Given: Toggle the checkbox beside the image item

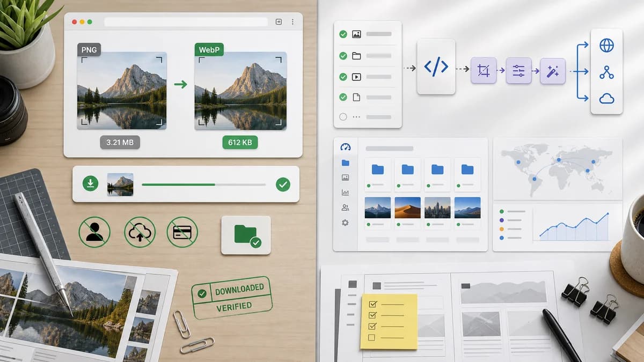Looking at the screenshot, I should click(343, 34).
